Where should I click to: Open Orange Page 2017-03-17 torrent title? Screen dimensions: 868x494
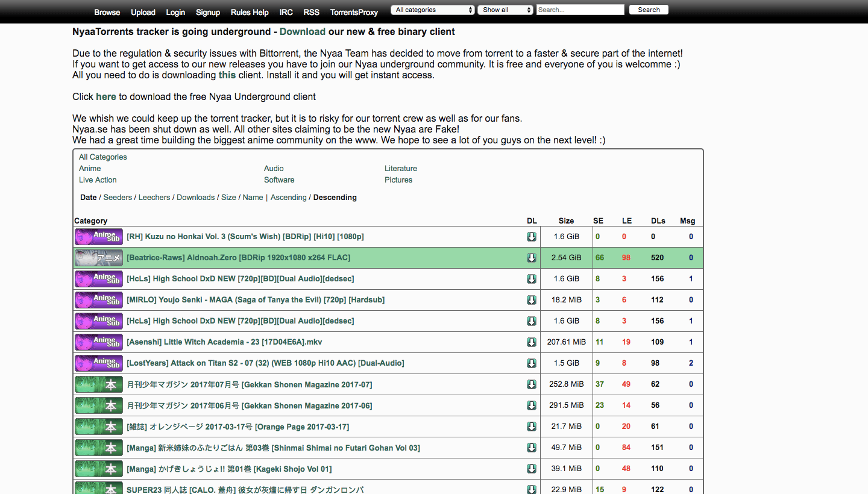tap(237, 427)
